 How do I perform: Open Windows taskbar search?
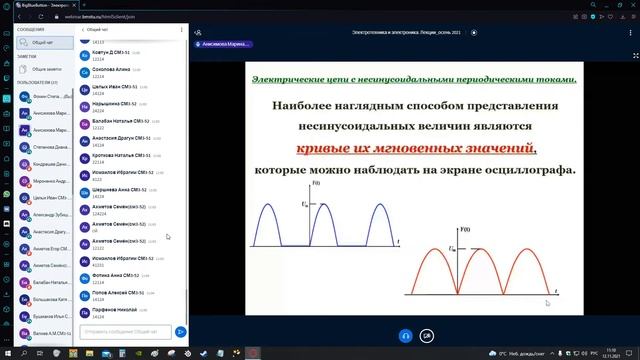(24, 353)
